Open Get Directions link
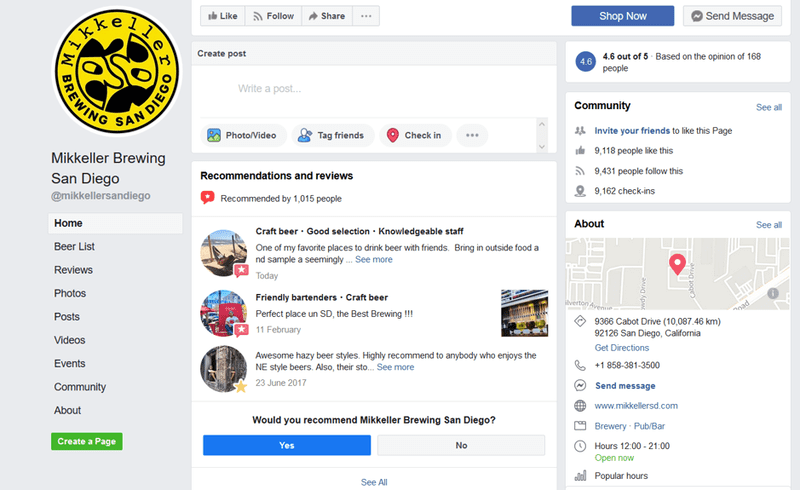This screenshot has width=800, height=490. (x=622, y=348)
